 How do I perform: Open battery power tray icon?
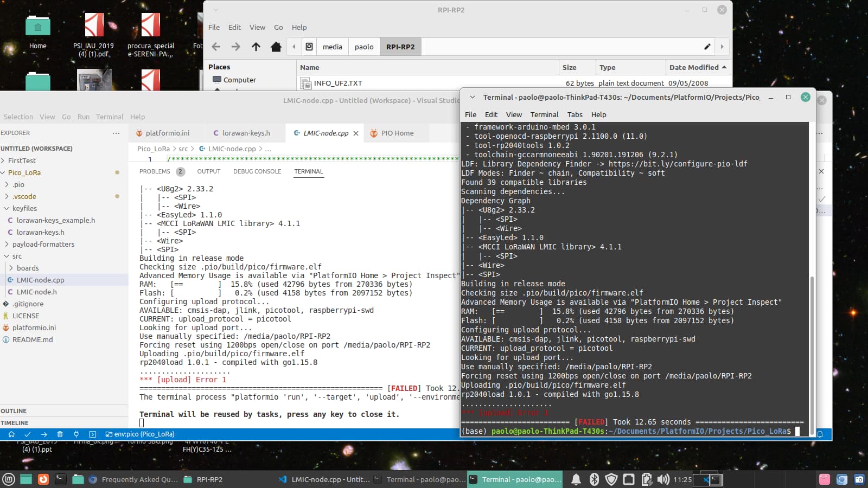pos(646,479)
